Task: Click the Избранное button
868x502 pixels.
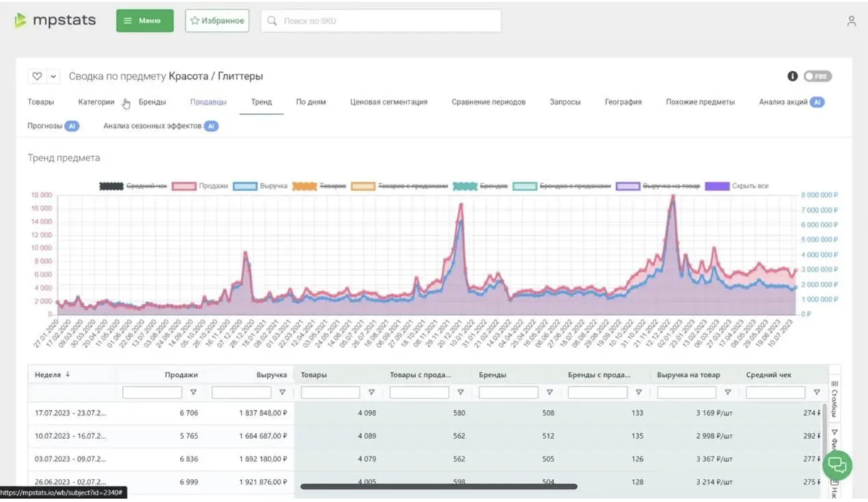Action: tap(217, 21)
